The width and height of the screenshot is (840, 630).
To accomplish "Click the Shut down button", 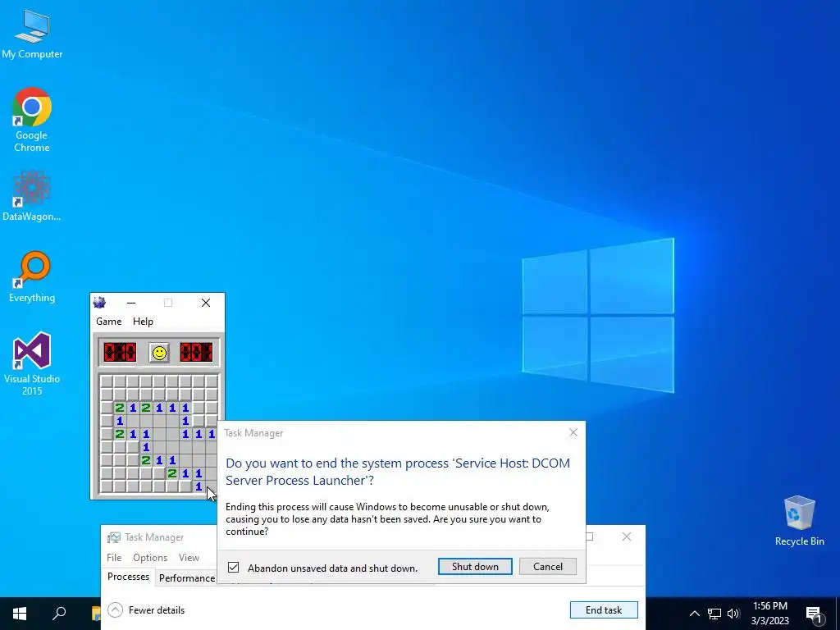I will [x=475, y=567].
